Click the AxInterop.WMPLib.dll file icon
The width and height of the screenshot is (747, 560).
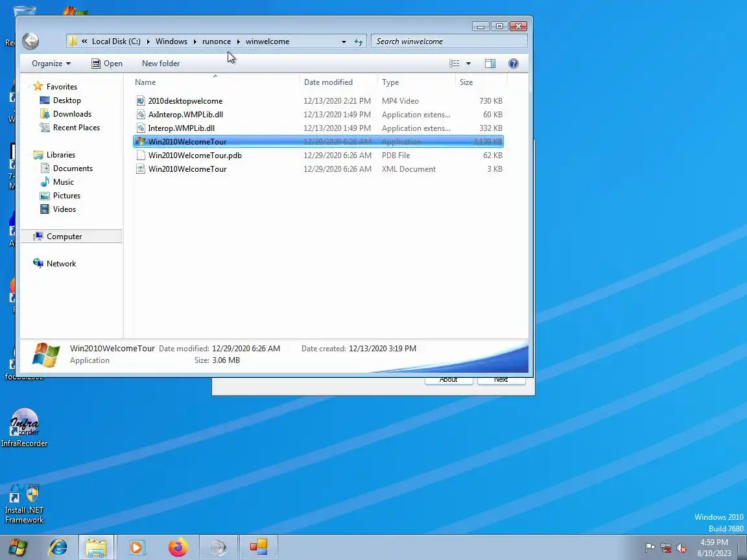141,114
